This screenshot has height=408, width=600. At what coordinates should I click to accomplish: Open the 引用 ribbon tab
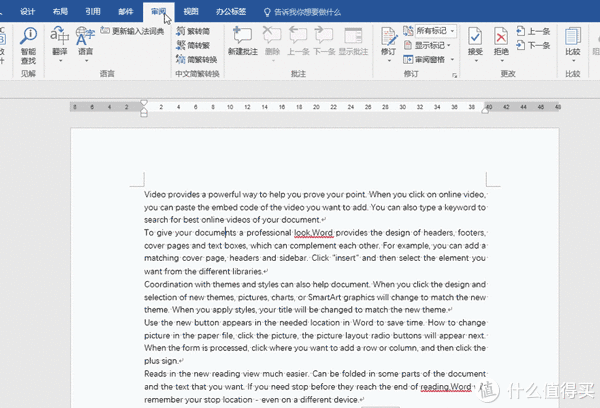pos(92,11)
